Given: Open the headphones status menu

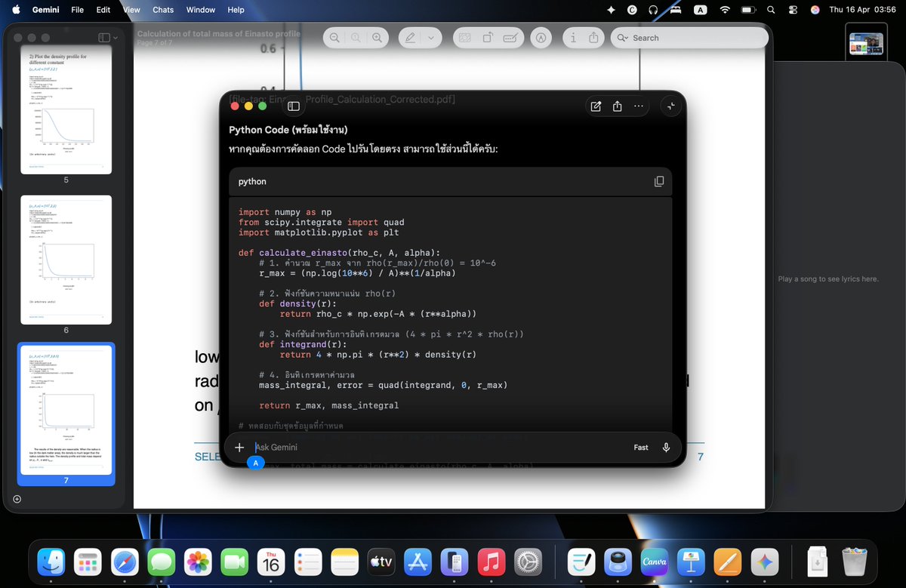Looking at the screenshot, I should pos(653,10).
